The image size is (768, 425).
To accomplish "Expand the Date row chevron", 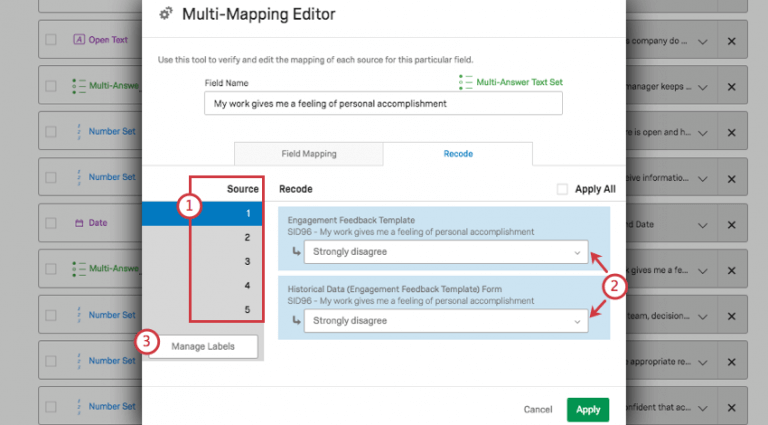I will (x=703, y=222).
